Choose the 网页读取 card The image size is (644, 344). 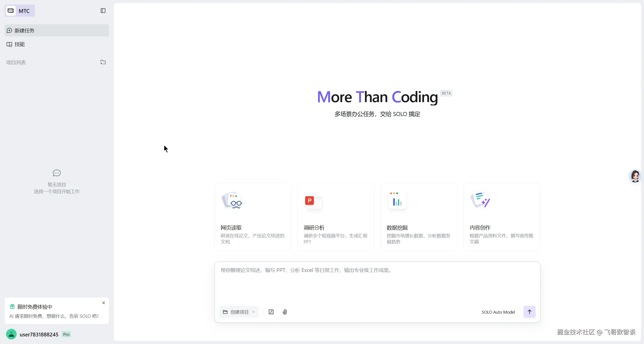pyautogui.click(x=253, y=217)
